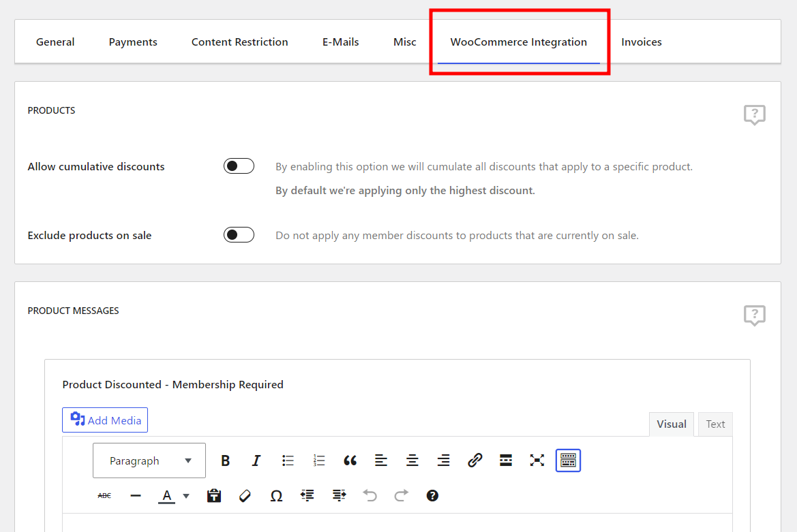Viewport: 797px width, 532px height.
Task: Insert a blockquote
Action: click(350, 461)
